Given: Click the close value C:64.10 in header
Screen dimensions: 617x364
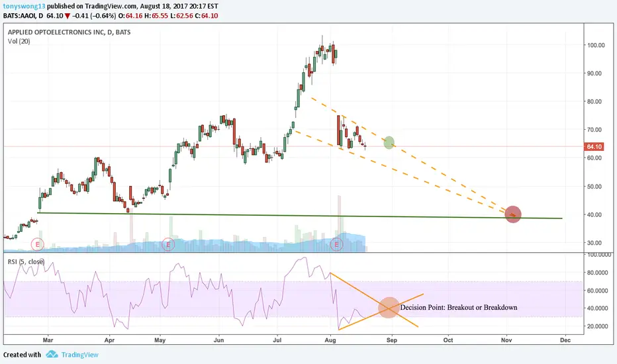Looking at the screenshot, I should [207, 16].
